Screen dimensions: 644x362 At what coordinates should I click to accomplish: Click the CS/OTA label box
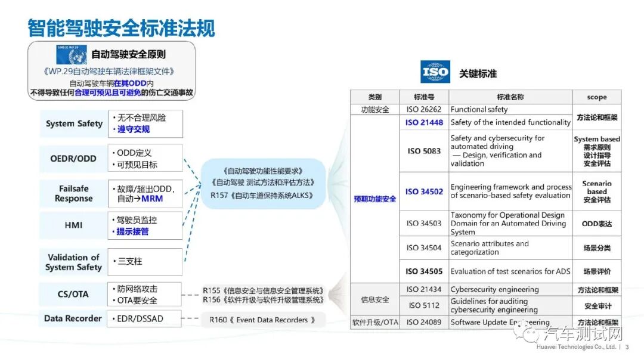(x=73, y=294)
